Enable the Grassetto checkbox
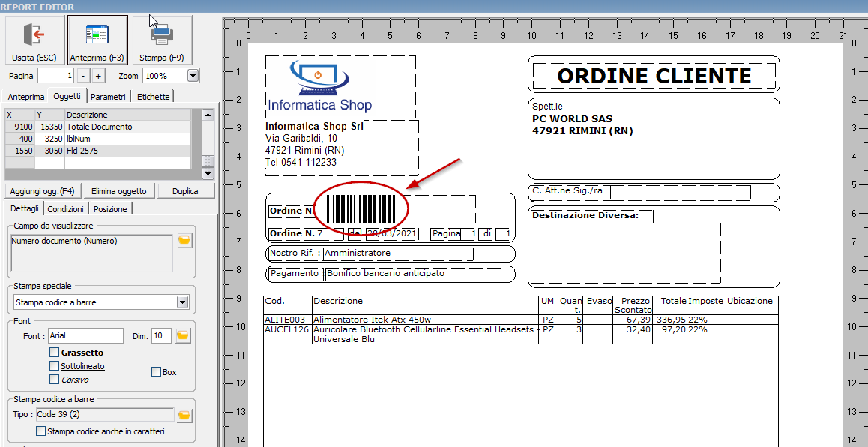This screenshot has width=868, height=447. point(54,352)
